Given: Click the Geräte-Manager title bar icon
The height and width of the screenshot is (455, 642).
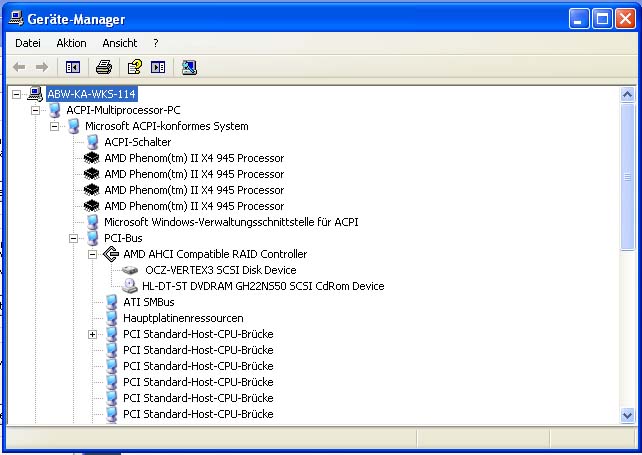Looking at the screenshot, I should (x=16, y=18).
